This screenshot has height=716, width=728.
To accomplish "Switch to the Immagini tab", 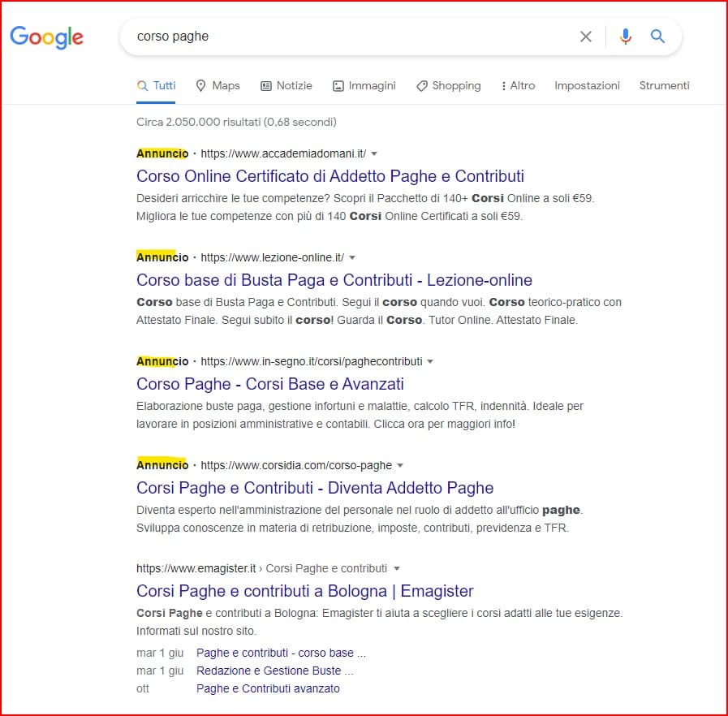I will tap(364, 86).
